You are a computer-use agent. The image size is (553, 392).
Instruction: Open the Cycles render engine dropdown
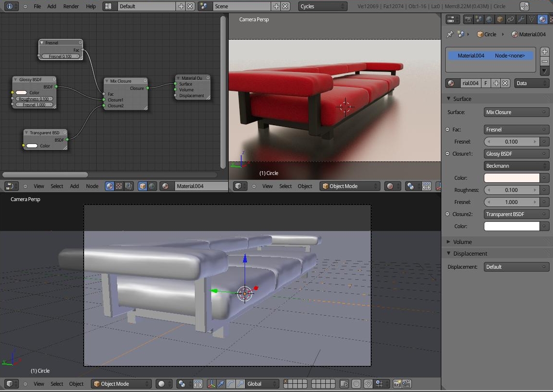[322, 6]
